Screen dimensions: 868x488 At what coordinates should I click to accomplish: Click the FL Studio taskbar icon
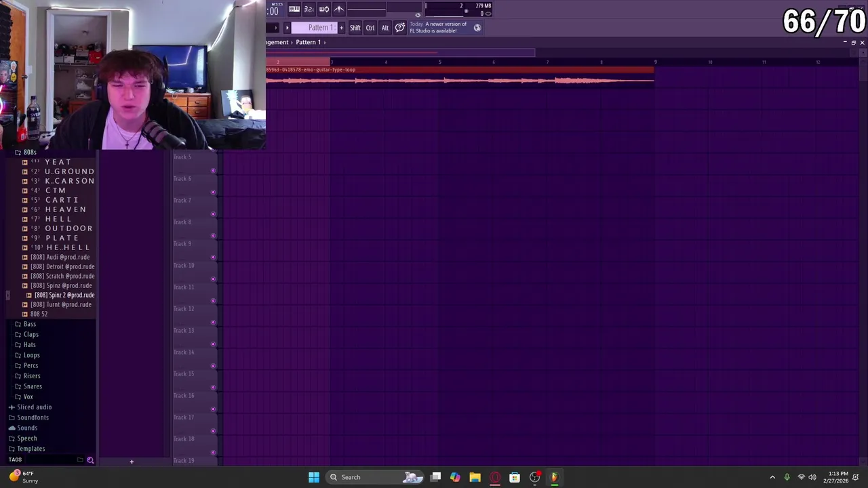554,477
